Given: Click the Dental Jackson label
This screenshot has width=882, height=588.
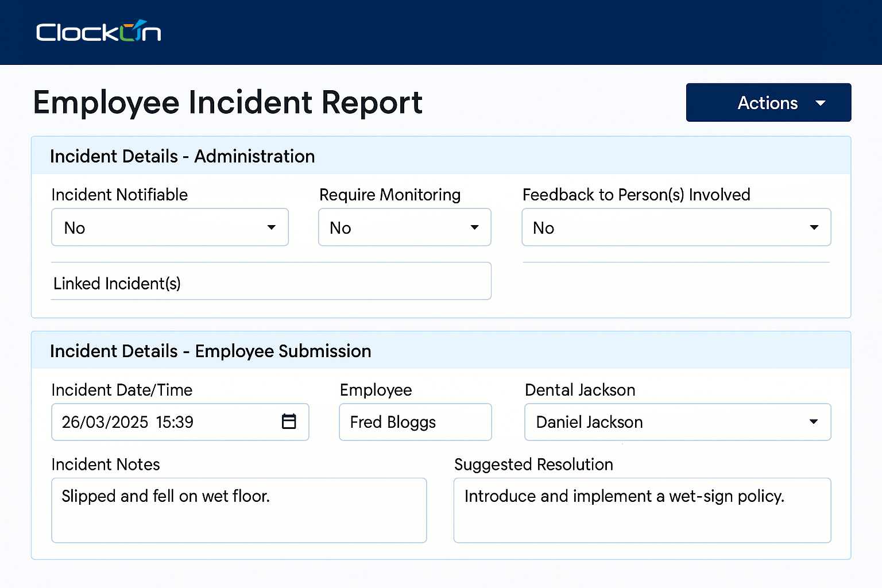Looking at the screenshot, I should pyautogui.click(x=580, y=390).
